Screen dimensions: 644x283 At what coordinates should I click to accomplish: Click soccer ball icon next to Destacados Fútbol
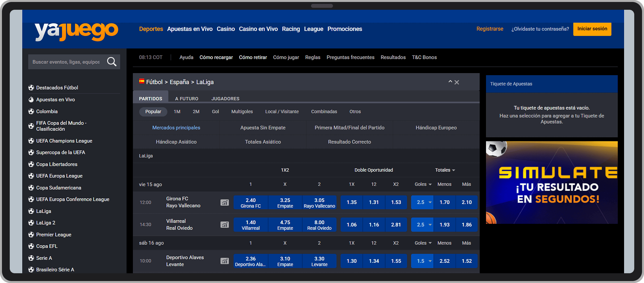pos(31,88)
